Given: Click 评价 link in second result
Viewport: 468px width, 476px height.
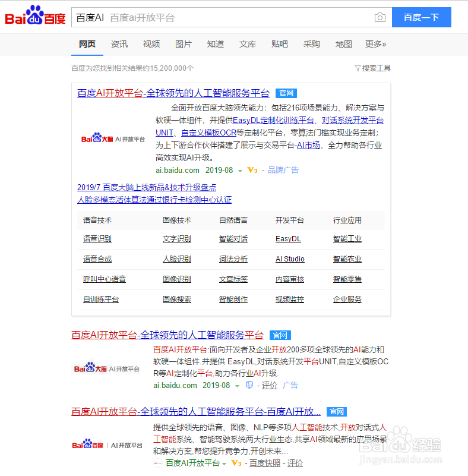Looking at the screenshot, I should [x=269, y=386].
